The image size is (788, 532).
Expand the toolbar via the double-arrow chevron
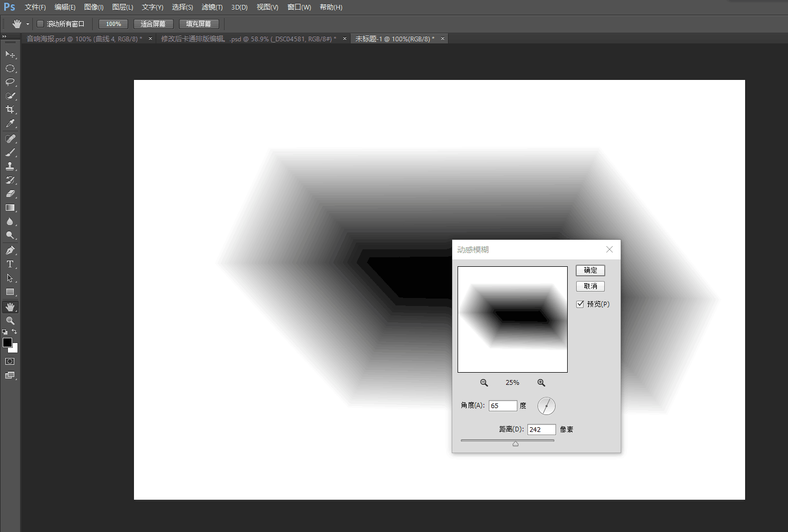5,35
